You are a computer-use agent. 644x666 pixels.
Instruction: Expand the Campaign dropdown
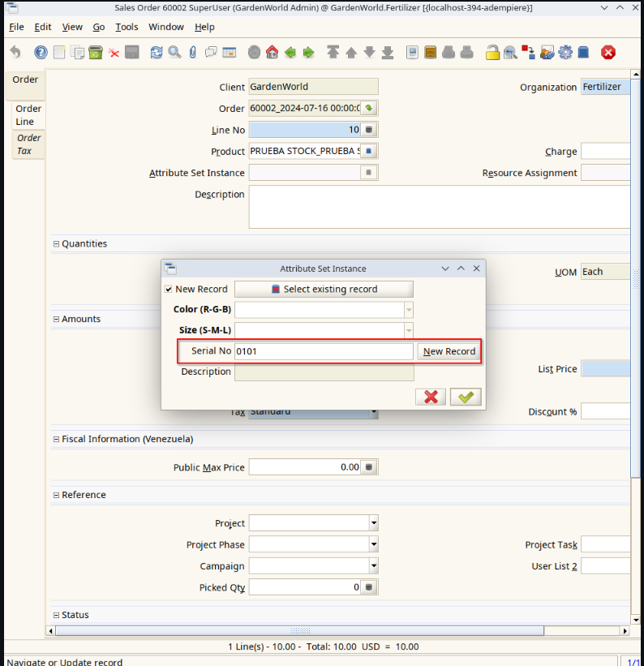pos(373,566)
